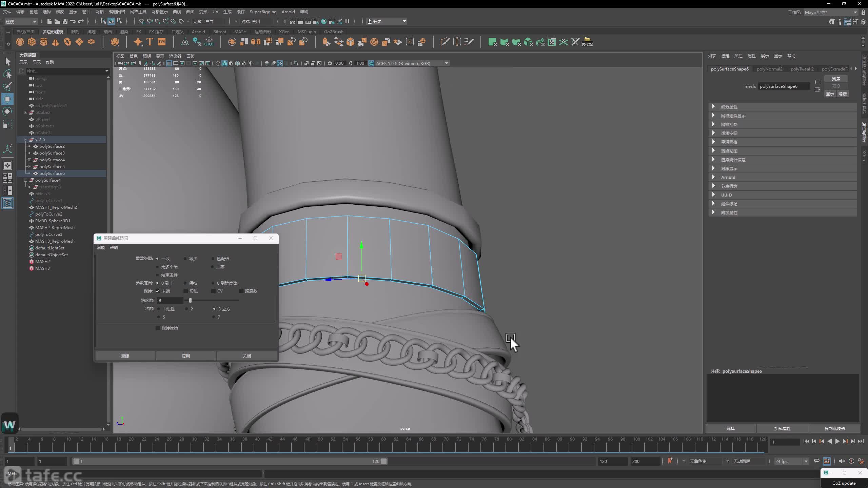Click the time slider range bar handle
The width and height of the screenshot is (868, 488).
383,461
